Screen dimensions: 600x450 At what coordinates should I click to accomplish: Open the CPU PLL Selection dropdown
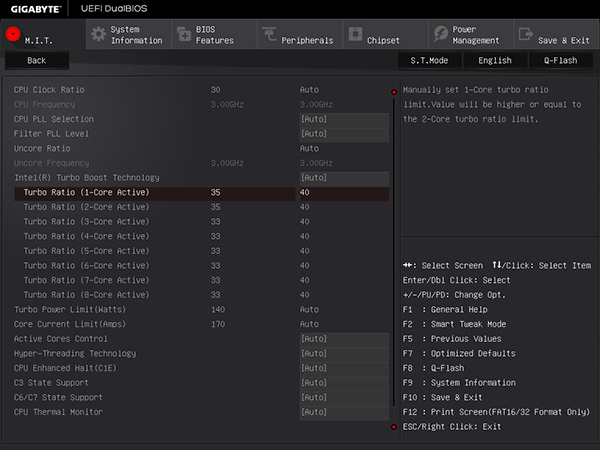coord(343,119)
